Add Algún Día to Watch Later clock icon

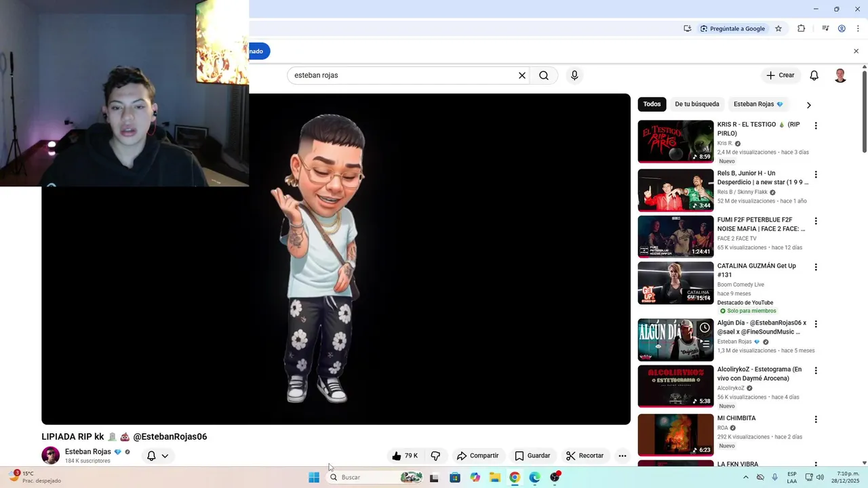tap(705, 328)
